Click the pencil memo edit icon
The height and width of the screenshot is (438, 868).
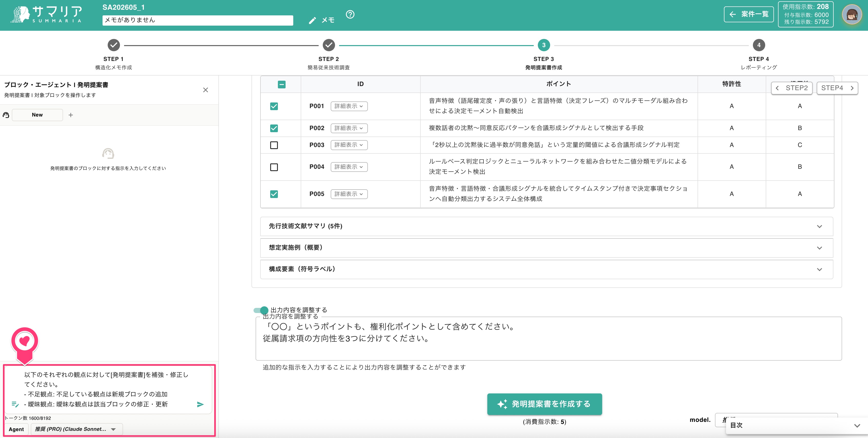coord(312,20)
